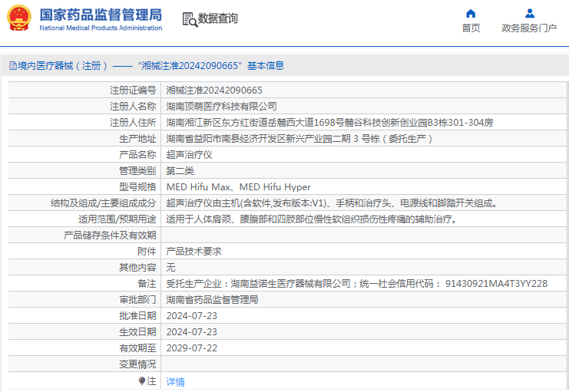The height and width of the screenshot is (392, 569).
Task: Click the 其他内容 label
Action: tap(137, 267)
